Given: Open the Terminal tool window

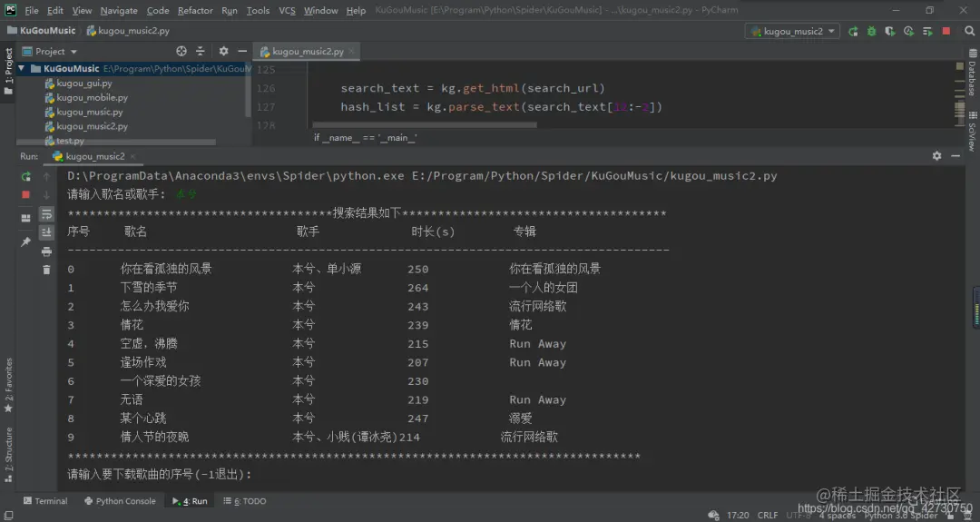Looking at the screenshot, I should point(45,501).
